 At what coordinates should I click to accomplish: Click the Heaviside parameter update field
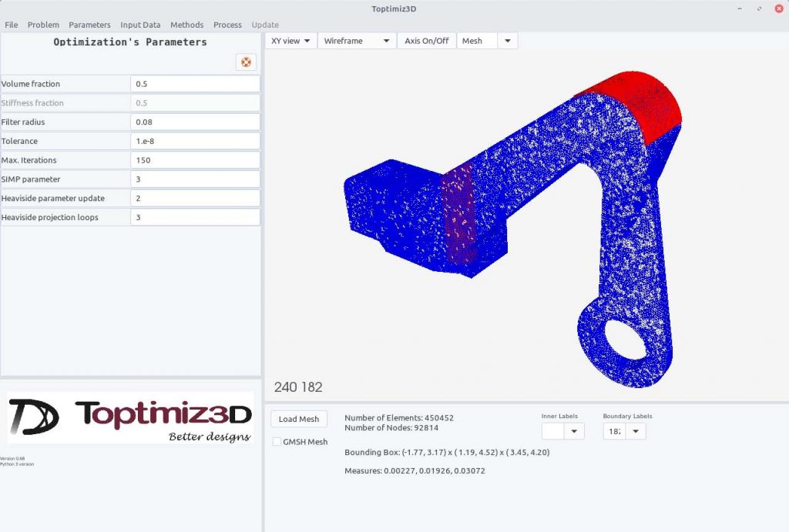pyautogui.click(x=195, y=199)
